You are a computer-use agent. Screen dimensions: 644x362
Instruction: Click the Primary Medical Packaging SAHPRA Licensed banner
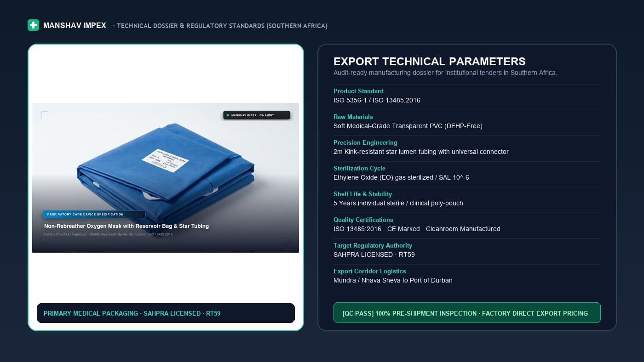(166, 313)
